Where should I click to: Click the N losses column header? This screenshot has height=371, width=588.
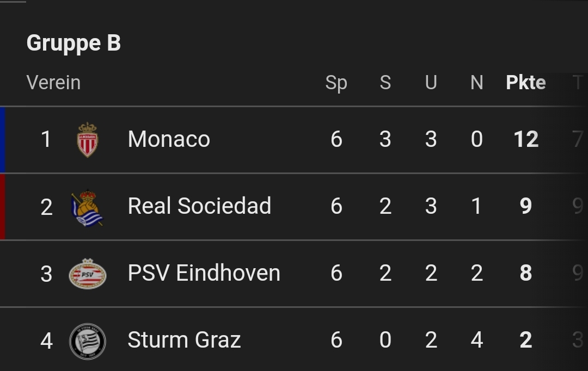click(476, 83)
